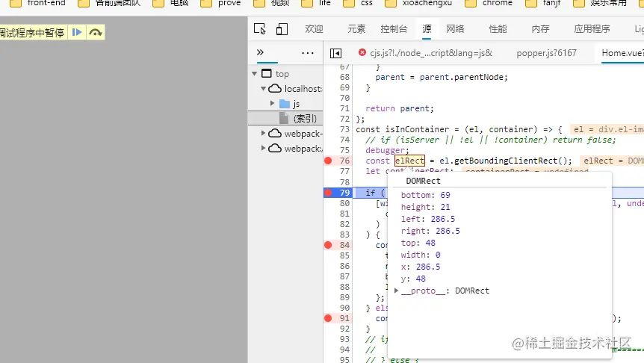Viewport: 644px width, 363px height.
Task: Expand __proto__ in DOMRect popup
Action: 396,291
